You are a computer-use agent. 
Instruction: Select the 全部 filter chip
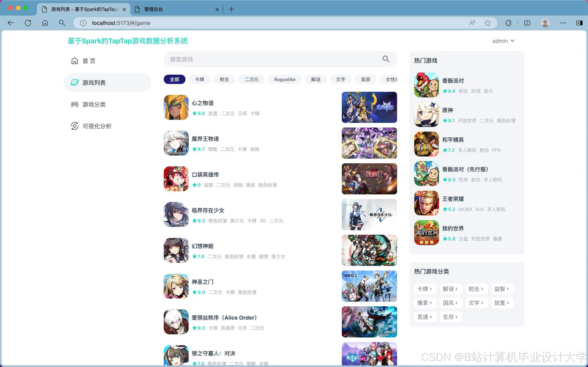click(x=174, y=79)
